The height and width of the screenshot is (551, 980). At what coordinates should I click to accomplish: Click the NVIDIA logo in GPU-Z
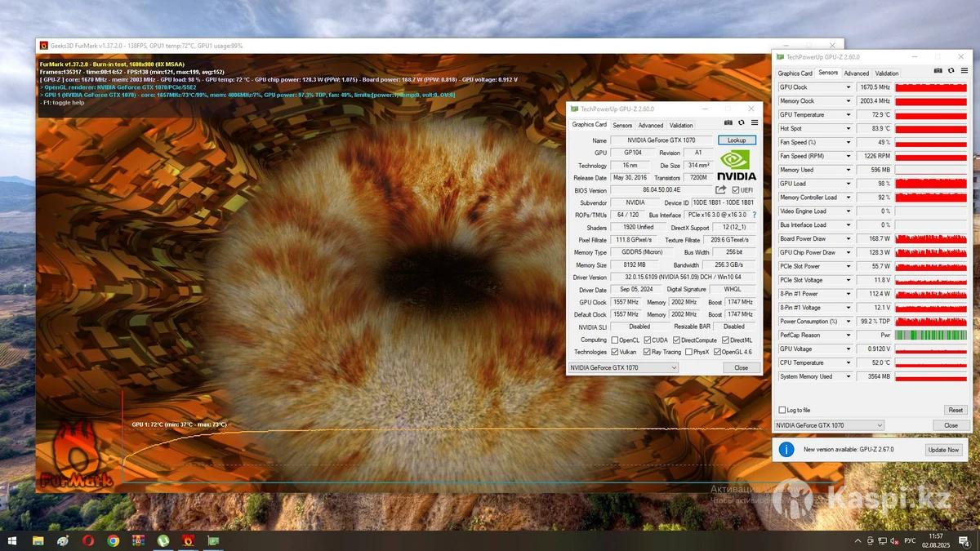[x=737, y=165]
